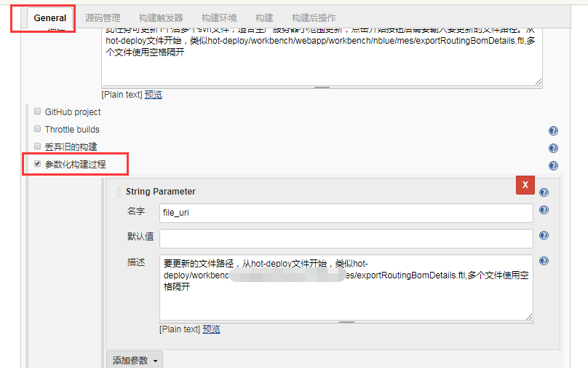
Task: Expand the 添加参数 dropdown
Action: tap(135, 361)
